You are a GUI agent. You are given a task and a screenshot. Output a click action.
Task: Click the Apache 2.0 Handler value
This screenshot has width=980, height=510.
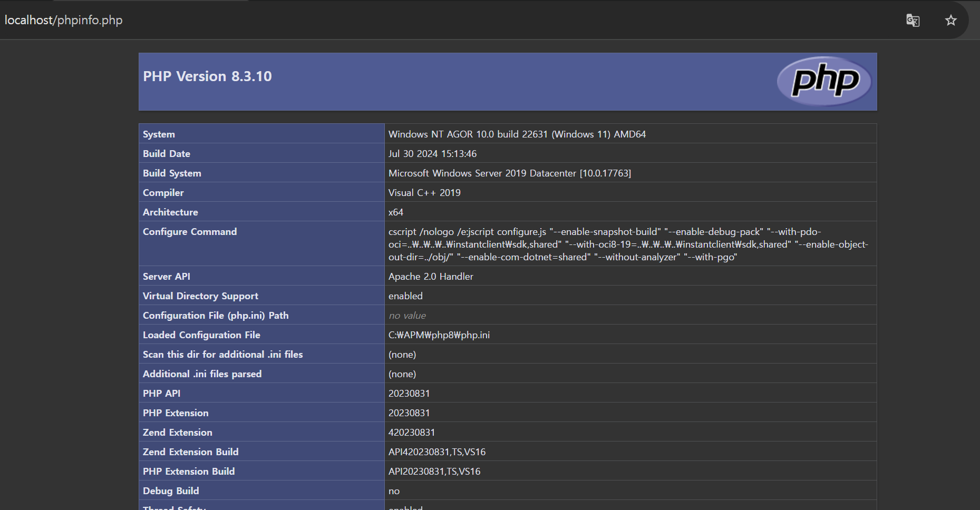(431, 277)
